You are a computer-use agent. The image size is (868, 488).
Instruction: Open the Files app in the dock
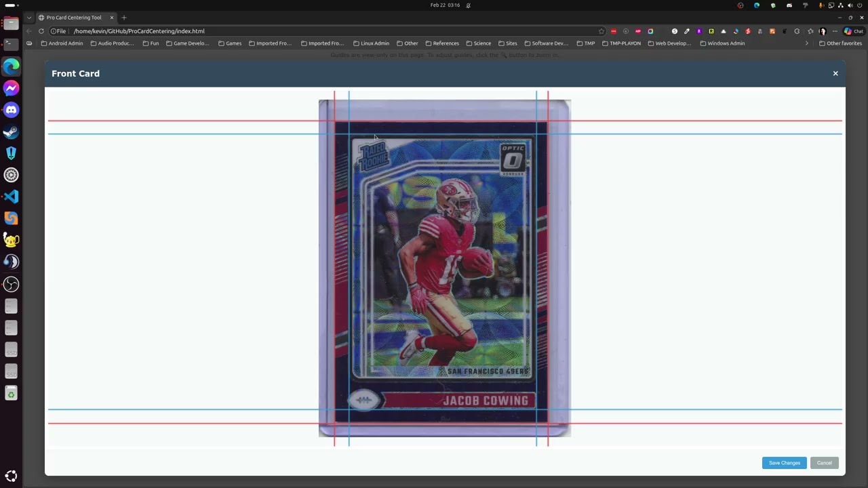[11, 24]
